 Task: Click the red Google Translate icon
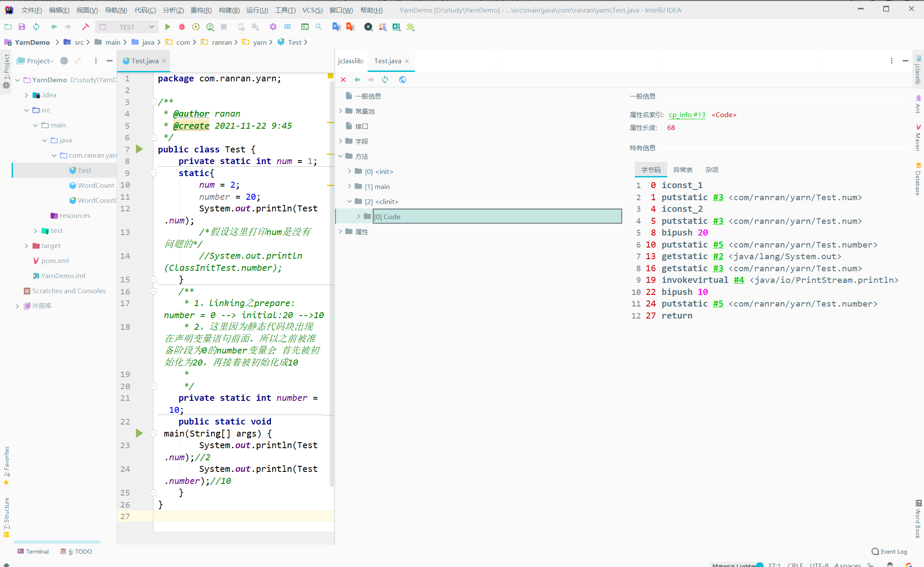pyautogui.click(x=351, y=27)
